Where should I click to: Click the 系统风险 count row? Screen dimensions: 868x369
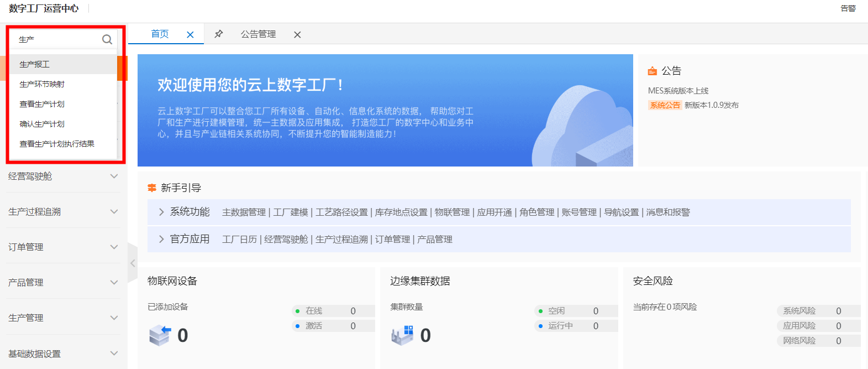click(x=818, y=311)
